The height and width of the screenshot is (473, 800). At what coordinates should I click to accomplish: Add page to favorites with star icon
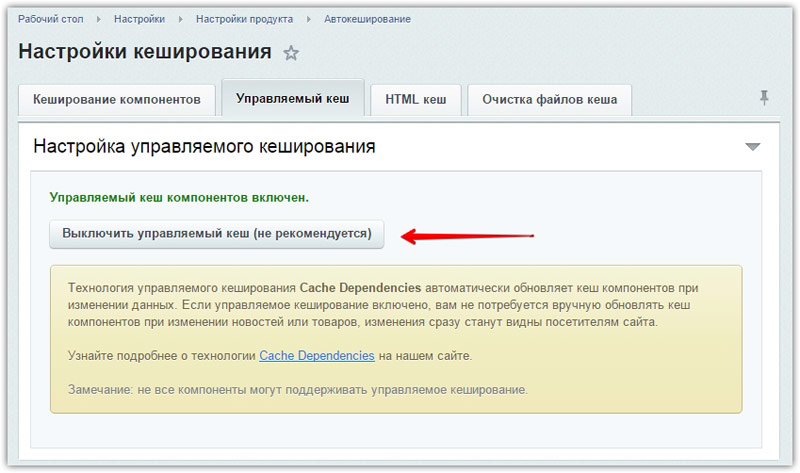coord(291,53)
